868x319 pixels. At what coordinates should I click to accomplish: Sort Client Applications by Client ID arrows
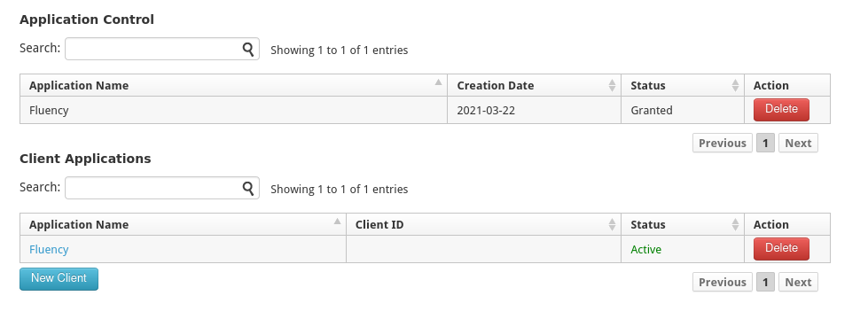tap(612, 224)
